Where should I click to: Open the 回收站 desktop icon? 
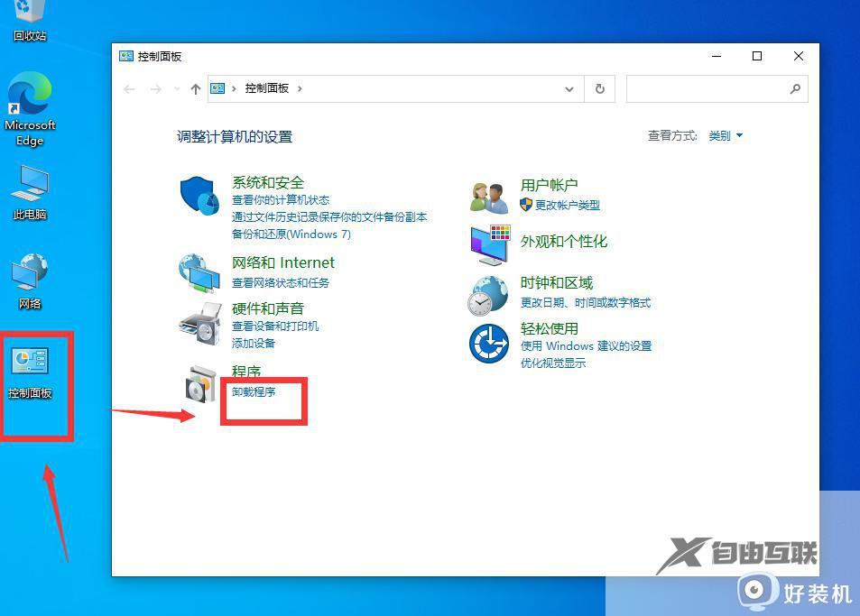tap(30, 14)
